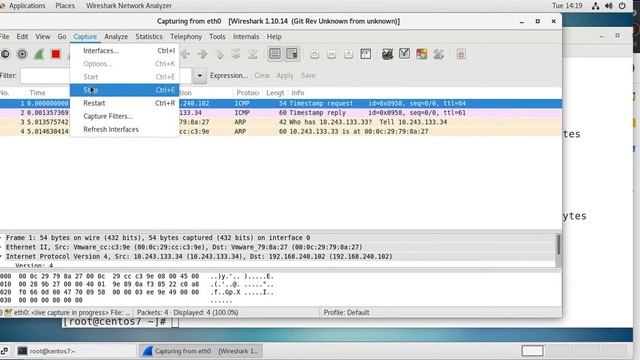Open the Statistics menu
The image size is (640, 360).
(x=149, y=36)
